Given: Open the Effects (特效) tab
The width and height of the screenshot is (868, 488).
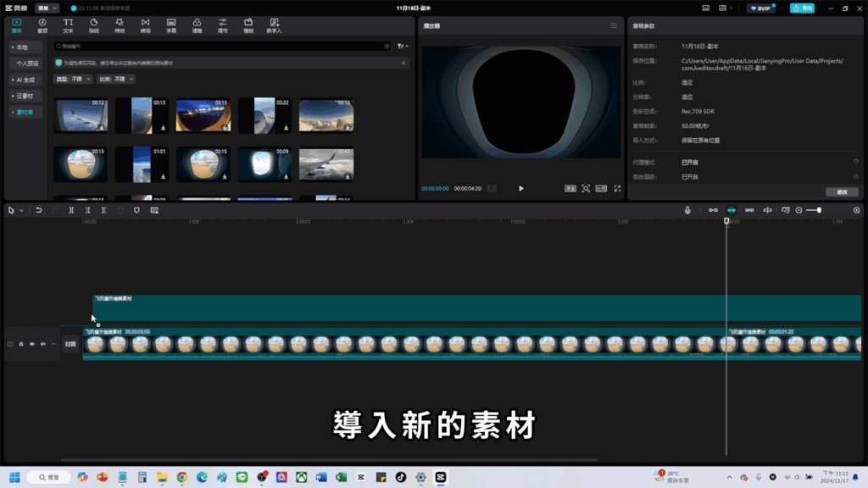Looking at the screenshot, I should click(120, 25).
